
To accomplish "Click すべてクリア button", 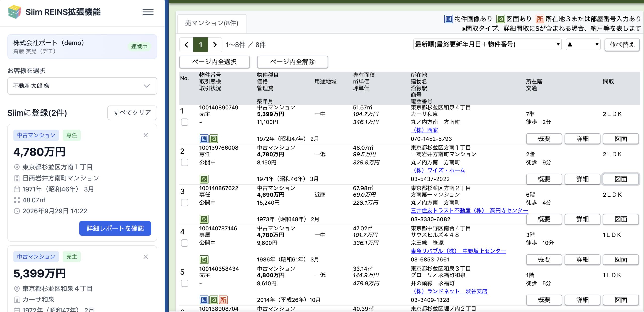I will [132, 113].
